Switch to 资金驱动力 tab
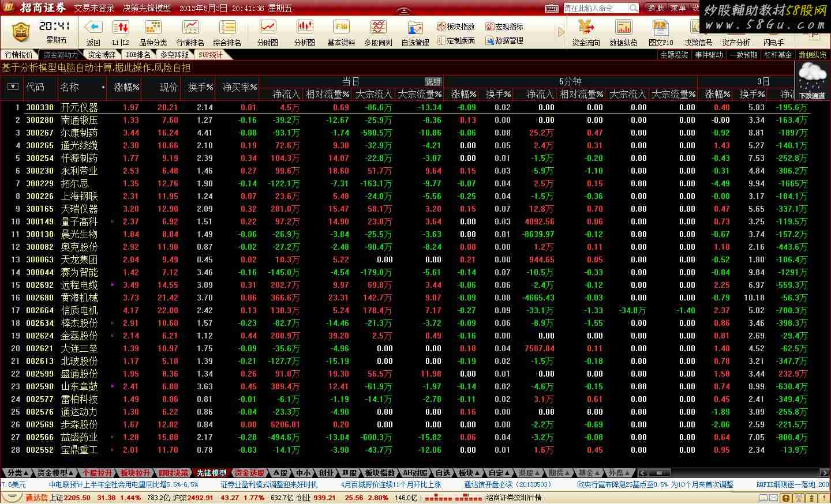This screenshot has width=831, height=504. pyautogui.click(x=60, y=55)
